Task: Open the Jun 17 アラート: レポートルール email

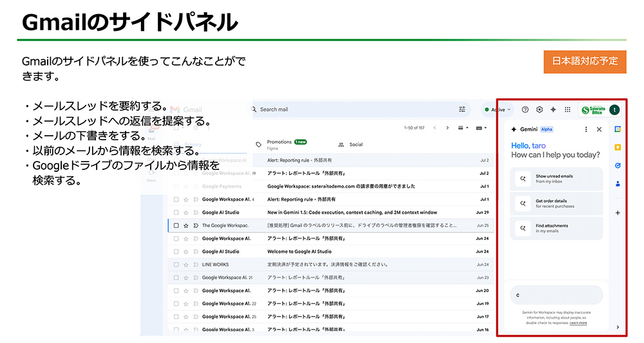Action: coord(330,317)
